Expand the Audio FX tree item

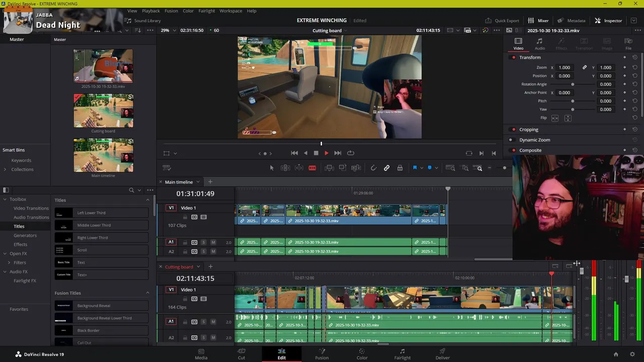[5, 272]
